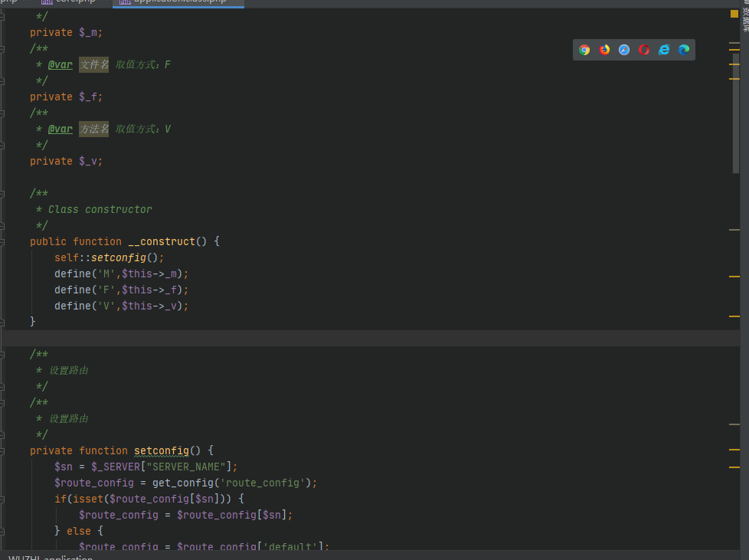Click the self::setconfig() call
Screen dimensions: 749x560
click(x=109, y=258)
